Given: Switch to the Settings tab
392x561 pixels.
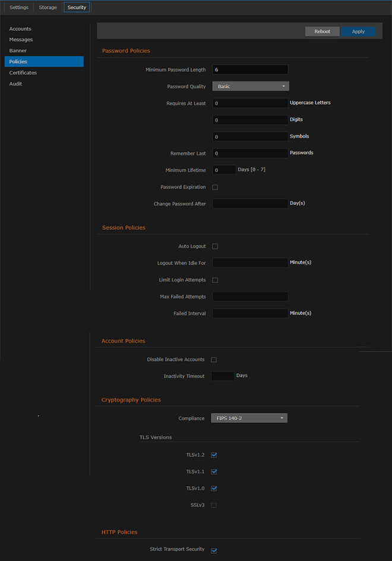Looking at the screenshot, I should click(x=18, y=7).
